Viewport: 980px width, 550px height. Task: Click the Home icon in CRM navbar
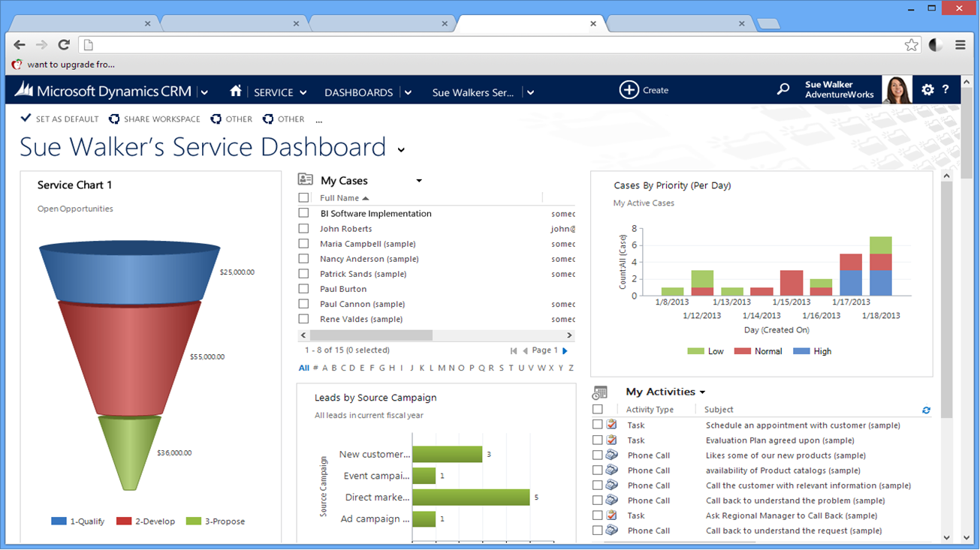click(236, 91)
